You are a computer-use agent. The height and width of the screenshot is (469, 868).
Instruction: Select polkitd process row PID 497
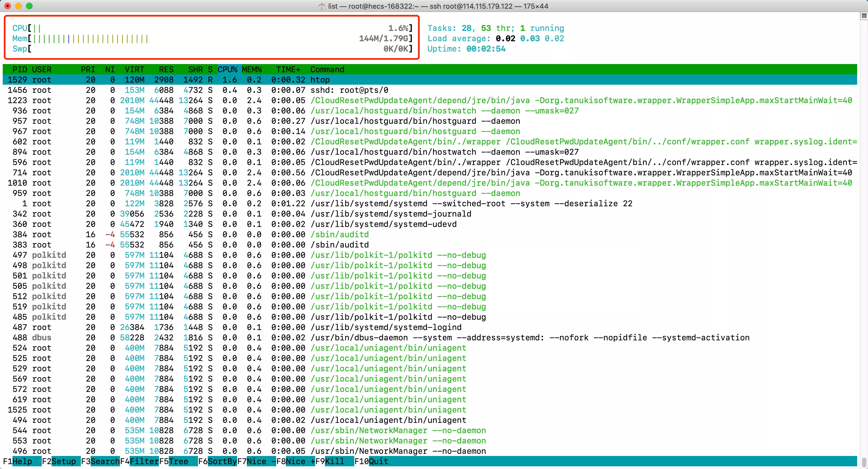(x=430, y=255)
